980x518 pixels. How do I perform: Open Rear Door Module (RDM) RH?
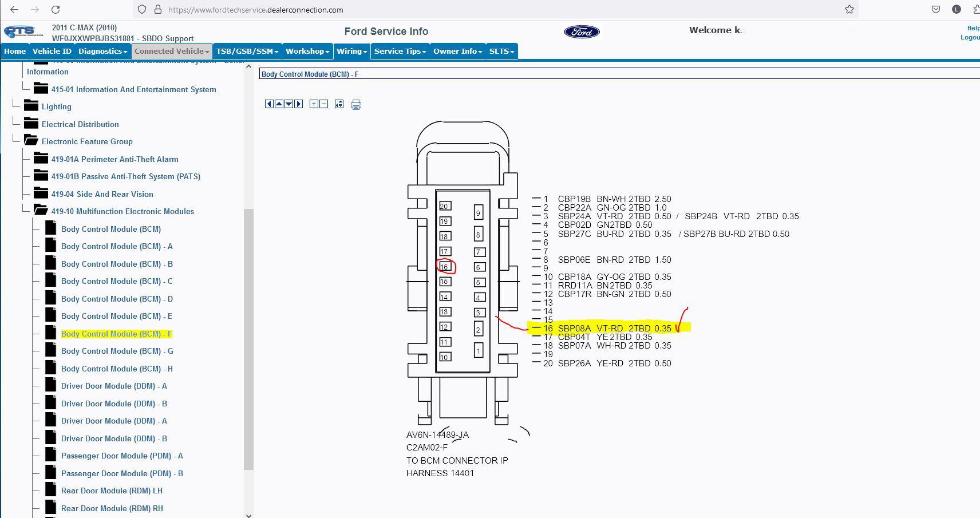[x=112, y=508]
